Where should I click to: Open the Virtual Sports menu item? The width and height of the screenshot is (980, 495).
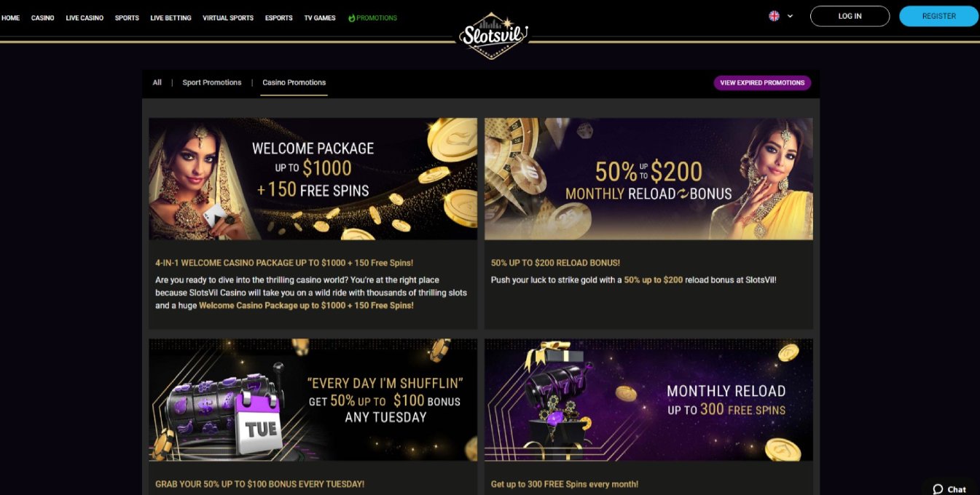point(228,17)
